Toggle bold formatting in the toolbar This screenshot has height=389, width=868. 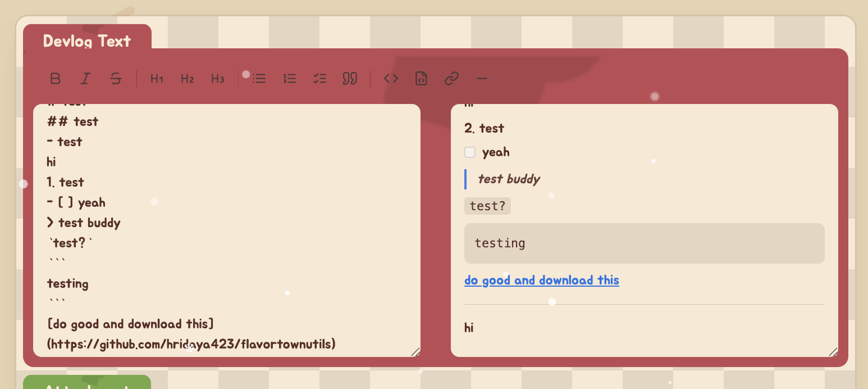[55, 79]
